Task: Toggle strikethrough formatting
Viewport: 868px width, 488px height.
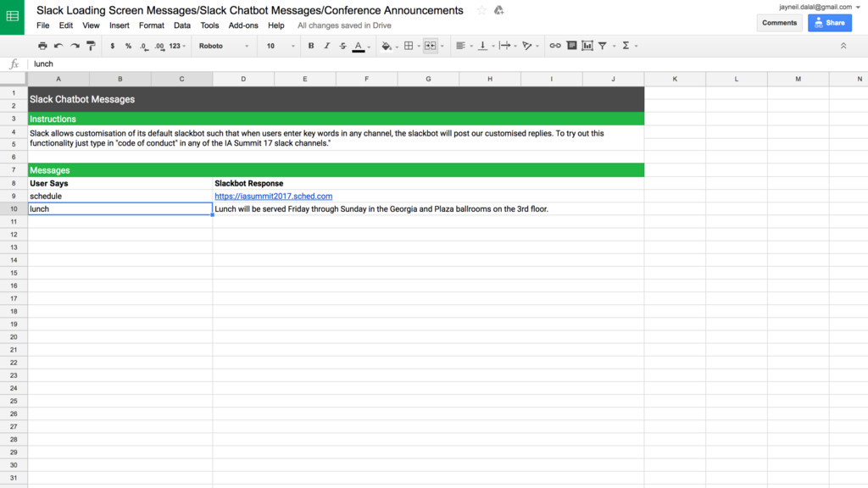Action: (x=342, y=46)
